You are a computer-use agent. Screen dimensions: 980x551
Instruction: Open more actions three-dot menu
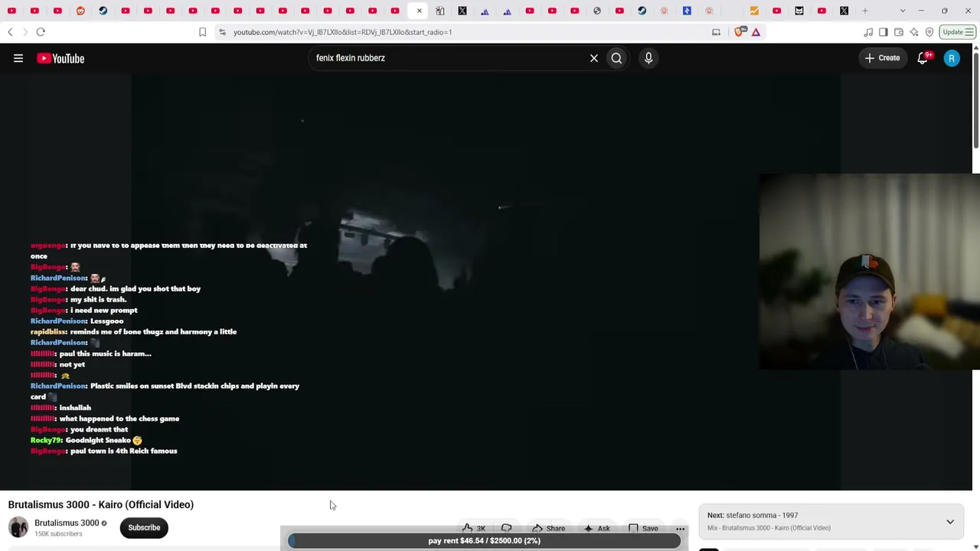click(x=680, y=528)
